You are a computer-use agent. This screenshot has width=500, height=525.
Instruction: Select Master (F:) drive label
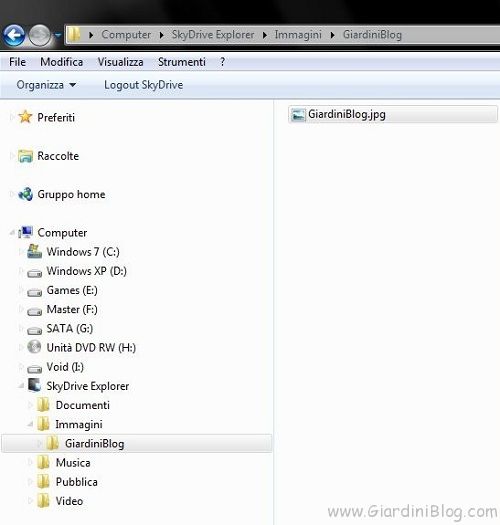coord(72,309)
